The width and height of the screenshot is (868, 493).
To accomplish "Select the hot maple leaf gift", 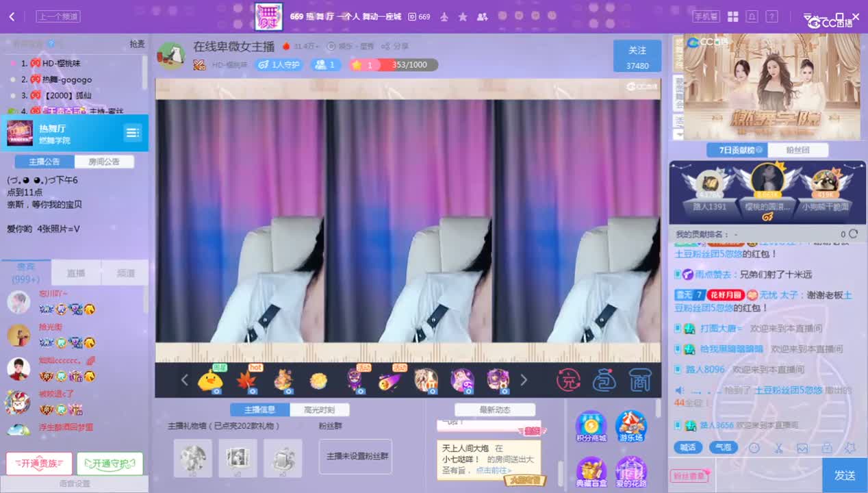I will click(246, 380).
